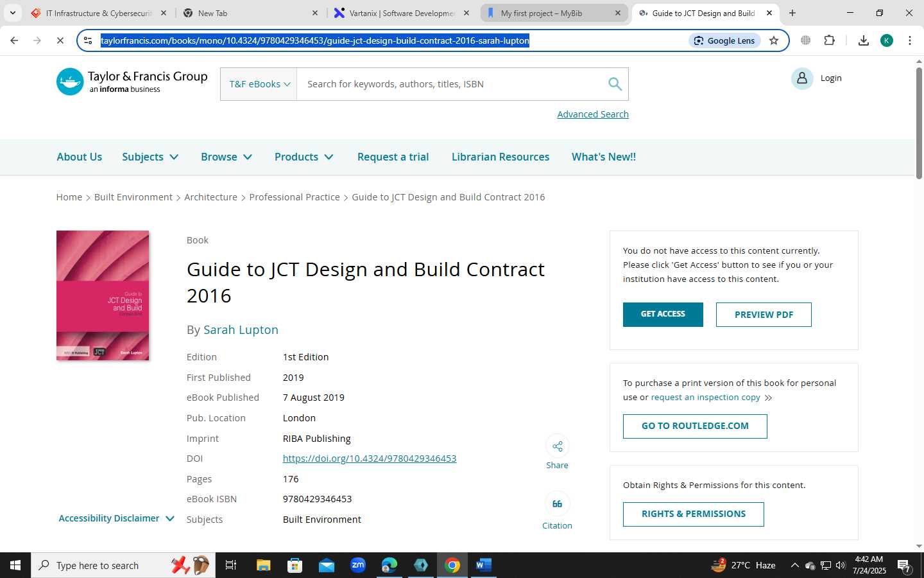Open Word from the taskbar
Viewport: 924px width, 578px height.
click(x=484, y=565)
